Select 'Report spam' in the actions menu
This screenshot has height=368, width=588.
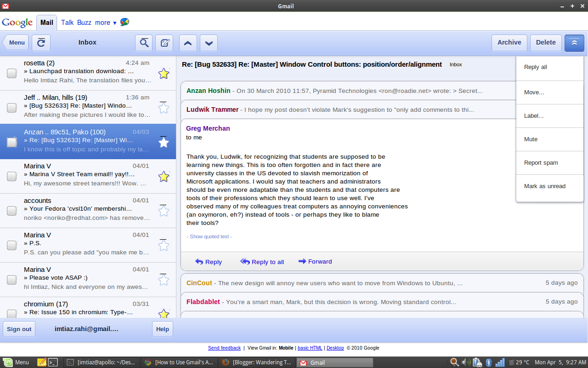pyautogui.click(x=541, y=163)
